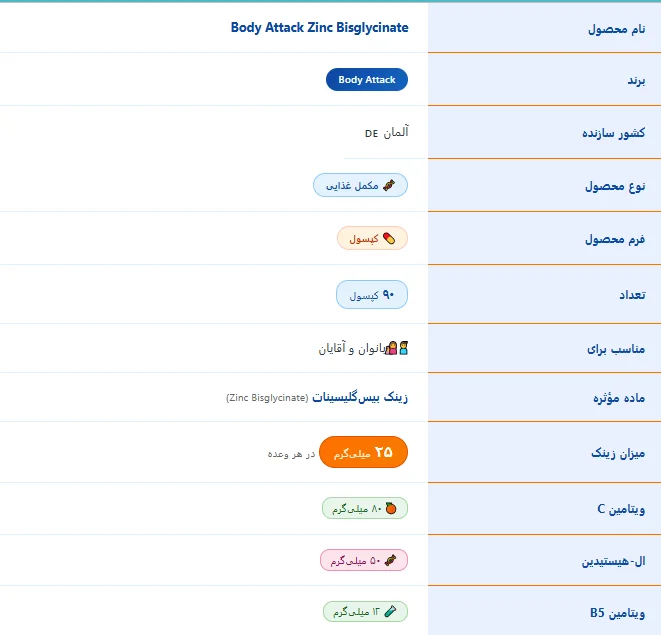Image resolution: width=661 pixels, height=635 pixels.
Task: Click the برند row label
Action: pos(636,80)
